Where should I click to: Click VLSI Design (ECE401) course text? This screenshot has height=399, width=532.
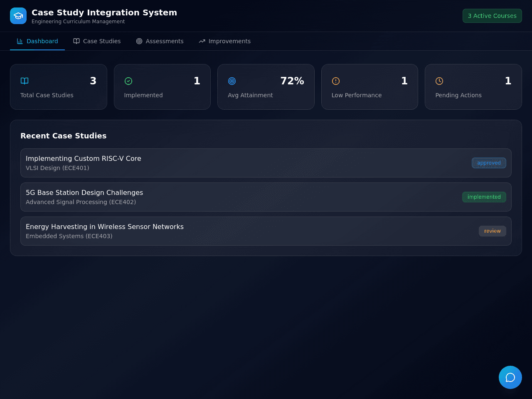pos(57,168)
